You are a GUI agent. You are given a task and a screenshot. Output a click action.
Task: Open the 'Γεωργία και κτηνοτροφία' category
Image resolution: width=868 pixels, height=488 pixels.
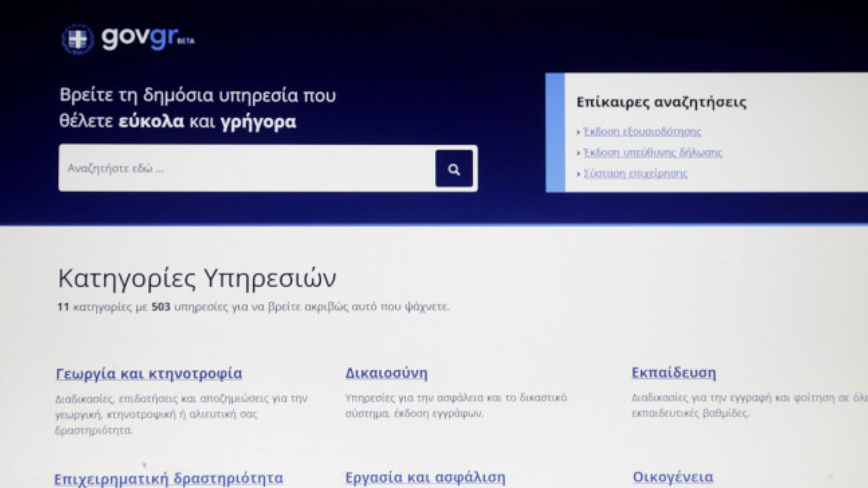(x=149, y=374)
